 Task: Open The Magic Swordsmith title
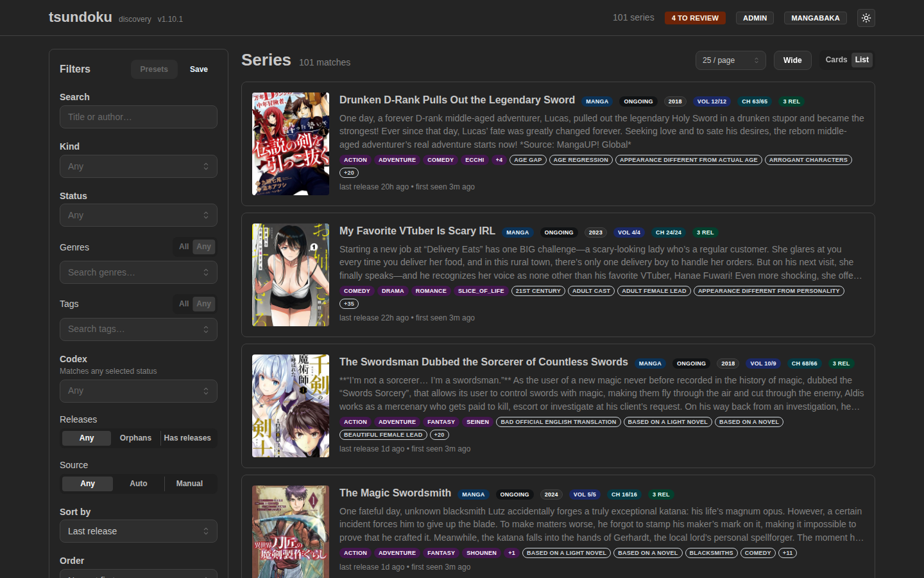(395, 493)
